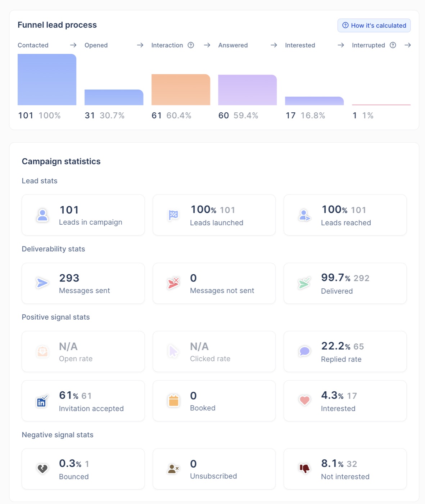The width and height of the screenshot is (425, 504).
Task: Click the LinkedIn Invitation accepted icon
Action: point(42,401)
